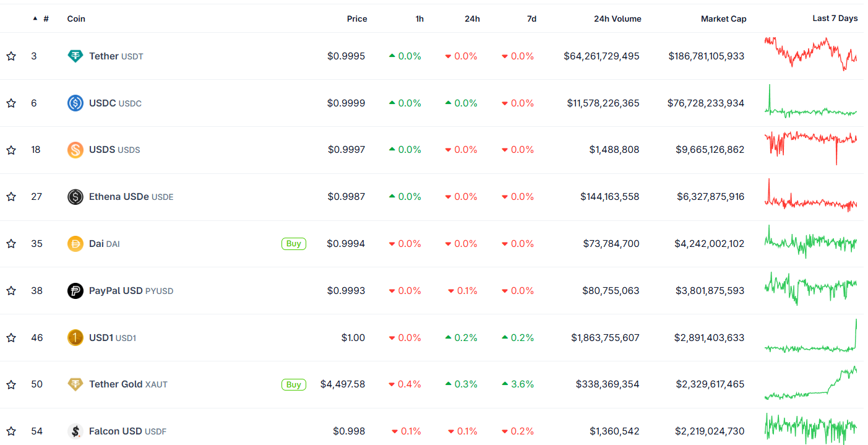Image resolution: width=868 pixels, height=445 pixels.
Task: Click the USD1 gold coin logo
Action: (x=75, y=337)
